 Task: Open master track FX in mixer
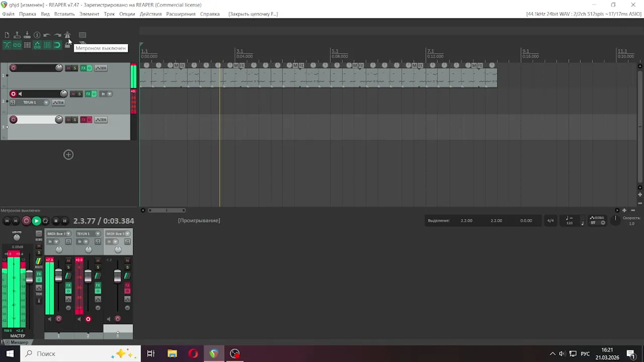[39, 274]
